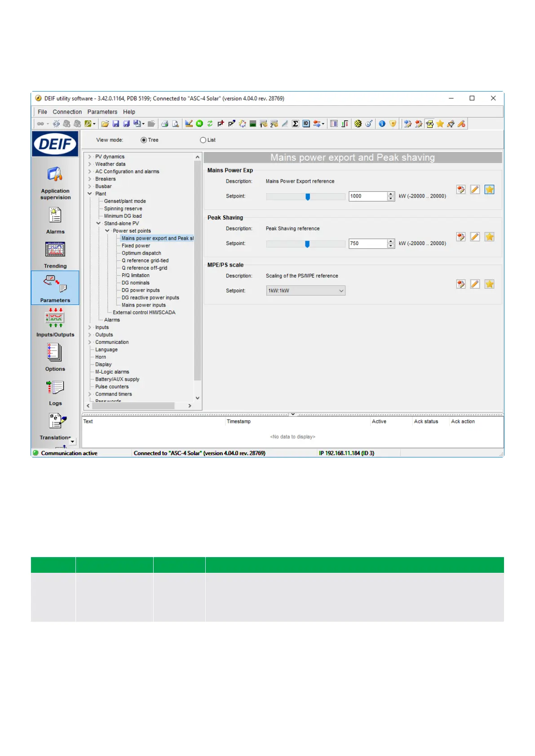Open the Alarms page in sidebar
Viewport: 535px width, 756px height.
coord(55,220)
